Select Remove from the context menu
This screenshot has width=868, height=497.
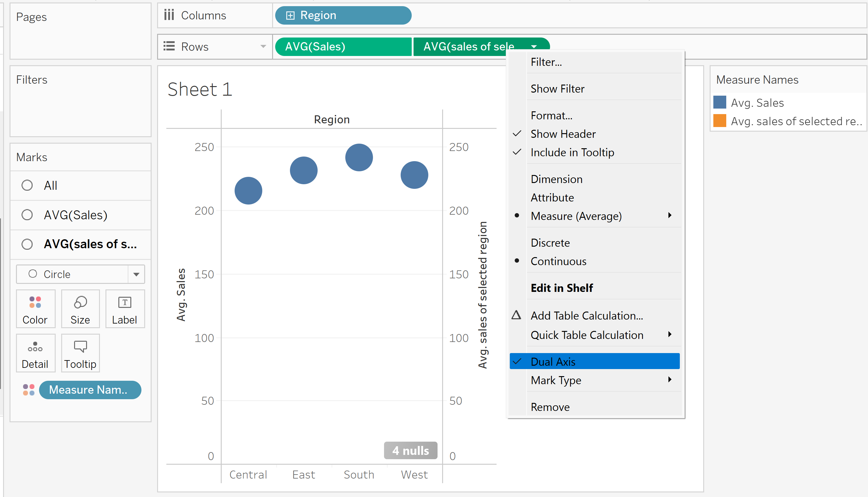(x=550, y=407)
